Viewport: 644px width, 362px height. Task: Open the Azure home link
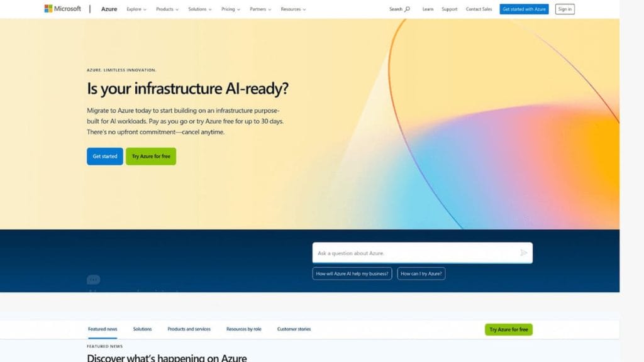coord(109,9)
